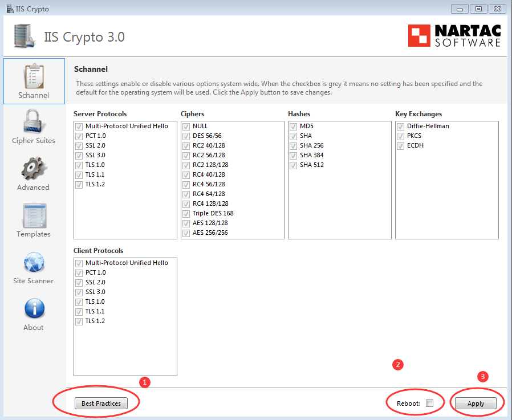Click the 'IIS Crypto 3.0' header title
This screenshot has height=420, width=512.
click(84, 37)
